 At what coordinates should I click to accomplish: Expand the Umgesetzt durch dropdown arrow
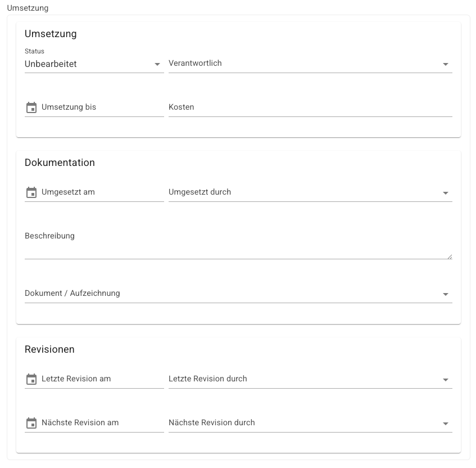pyautogui.click(x=445, y=193)
